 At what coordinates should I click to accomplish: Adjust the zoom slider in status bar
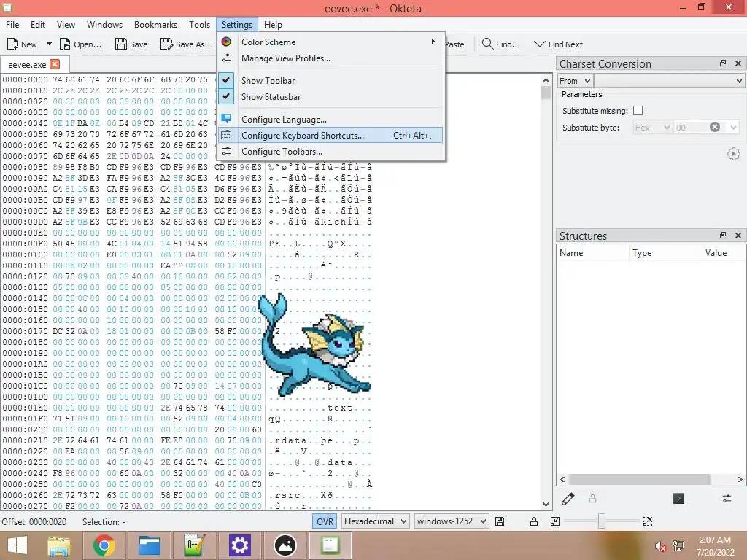click(602, 521)
